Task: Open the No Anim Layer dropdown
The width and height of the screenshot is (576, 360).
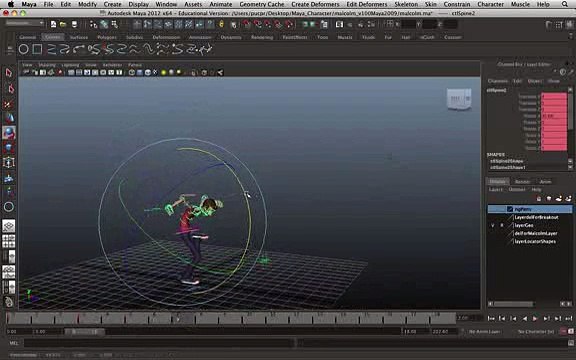Action: [x=484, y=331]
